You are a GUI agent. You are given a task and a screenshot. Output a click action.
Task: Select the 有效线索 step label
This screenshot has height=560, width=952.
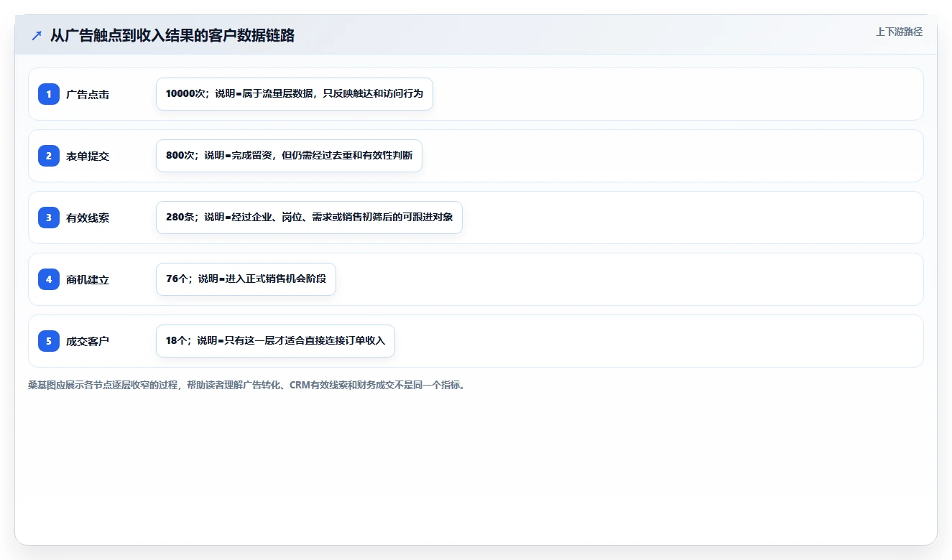click(88, 218)
